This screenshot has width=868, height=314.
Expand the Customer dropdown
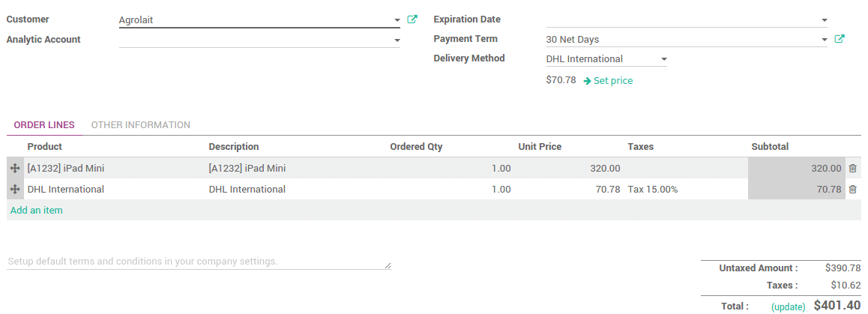coord(397,20)
